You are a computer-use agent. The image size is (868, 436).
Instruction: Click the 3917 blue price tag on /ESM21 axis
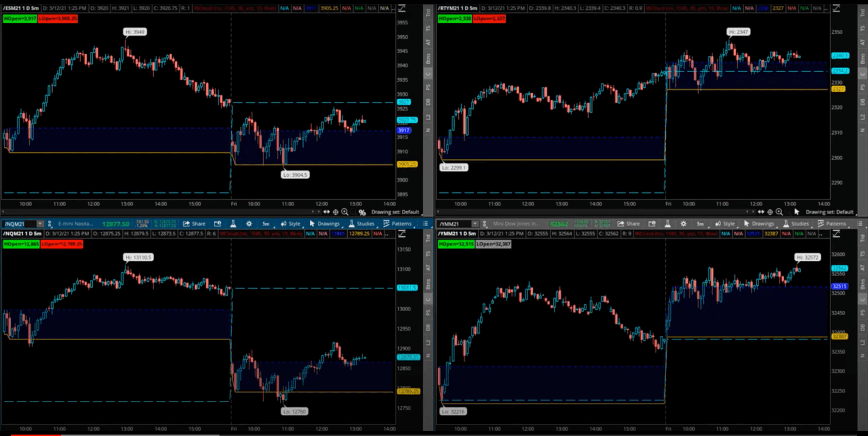pos(404,130)
